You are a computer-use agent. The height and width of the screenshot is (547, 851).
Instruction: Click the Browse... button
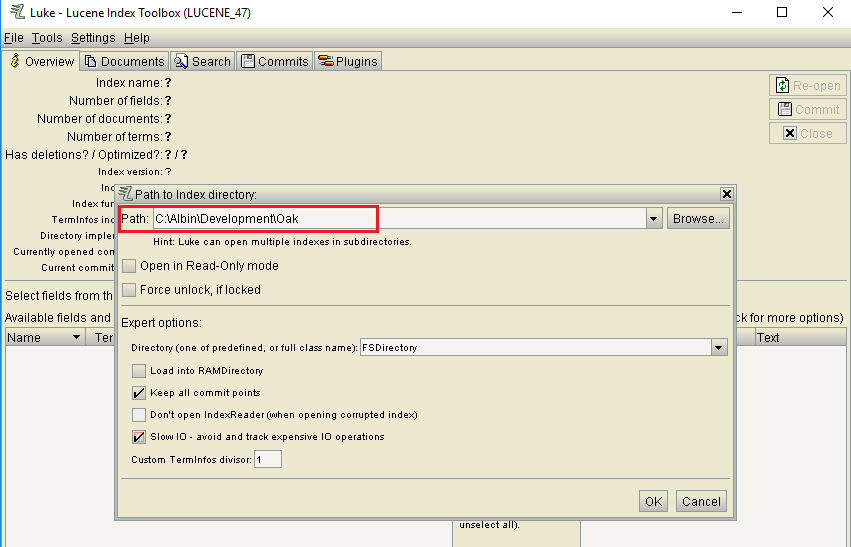(698, 219)
